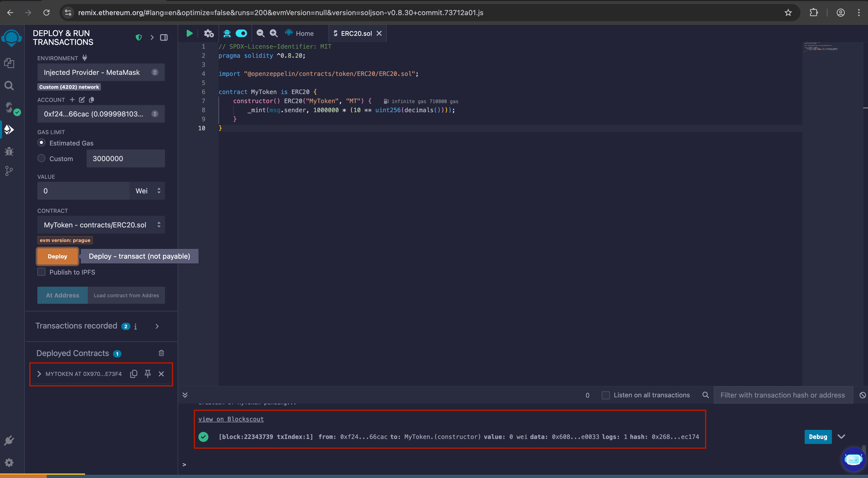Enable Listen on all transactions checkbox
The image size is (868, 478).
point(606,395)
